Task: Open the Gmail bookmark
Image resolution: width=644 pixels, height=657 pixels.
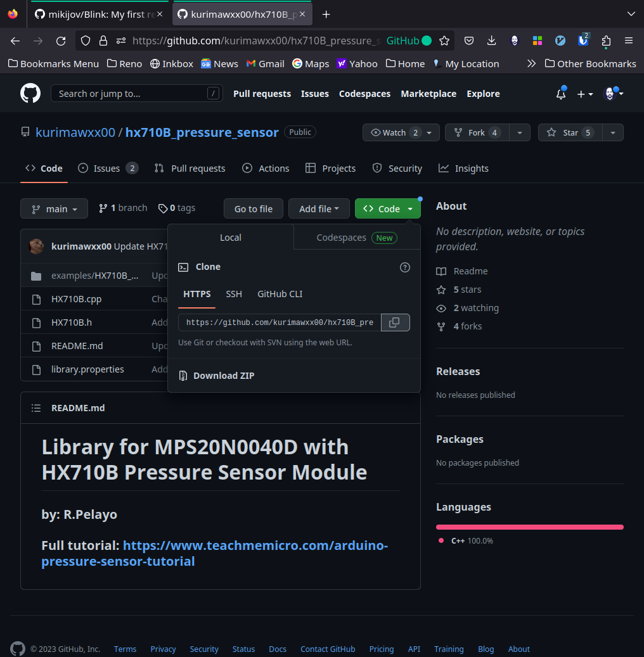Action: tap(266, 64)
